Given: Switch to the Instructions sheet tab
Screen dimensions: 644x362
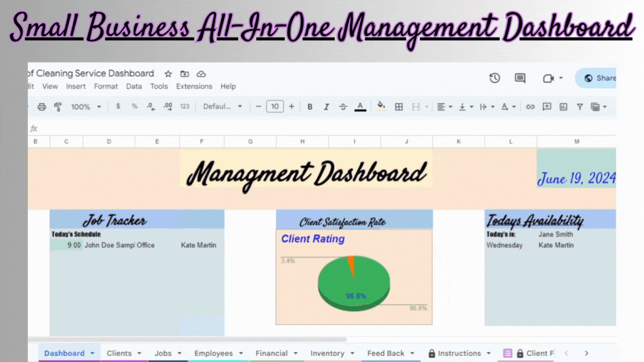Looking at the screenshot, I should pos(459,353).
